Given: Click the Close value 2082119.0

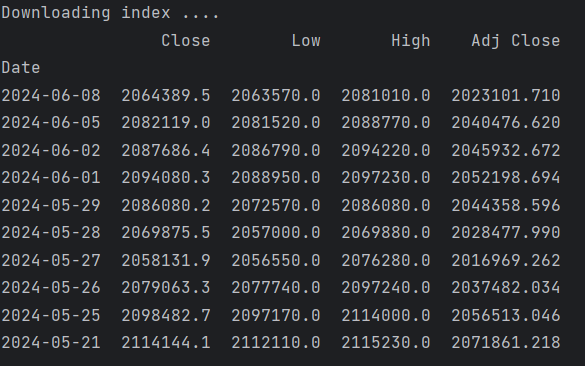Looking at the screenshot, I should click(166, 123).
